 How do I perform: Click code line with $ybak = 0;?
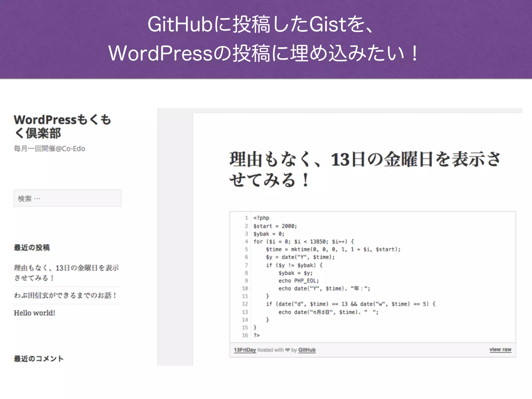269,234
